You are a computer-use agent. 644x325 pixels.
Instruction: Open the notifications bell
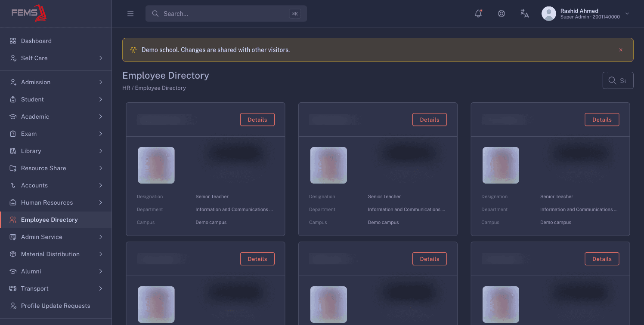pos(478,13)
